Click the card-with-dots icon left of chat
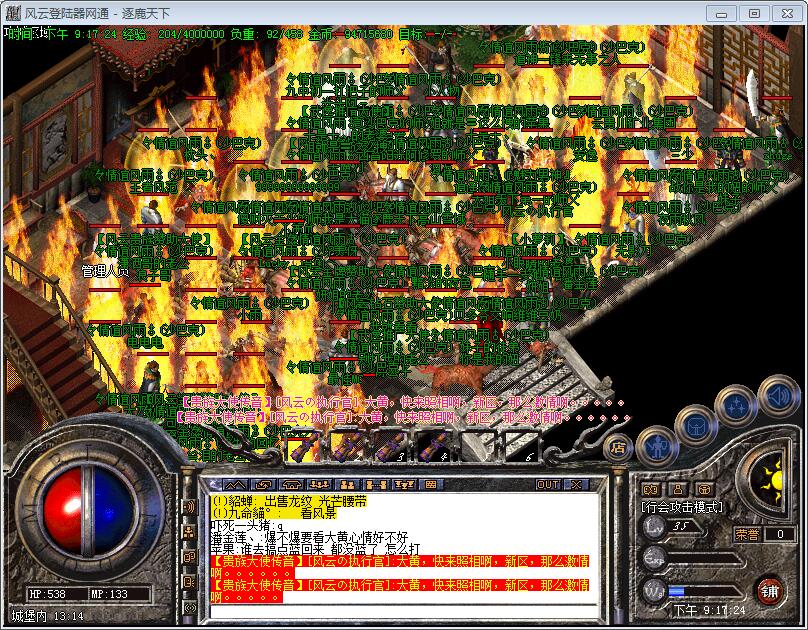 coord(189,582)
